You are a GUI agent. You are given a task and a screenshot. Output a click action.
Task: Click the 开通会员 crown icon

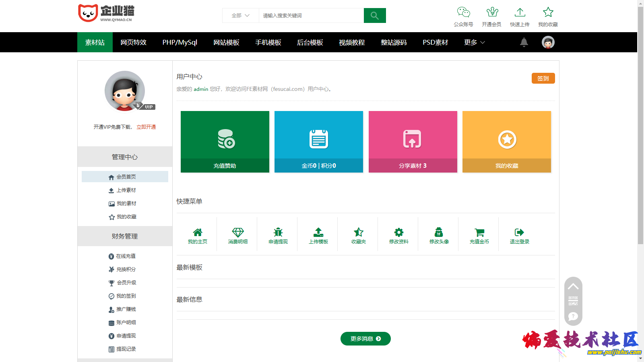491,12
